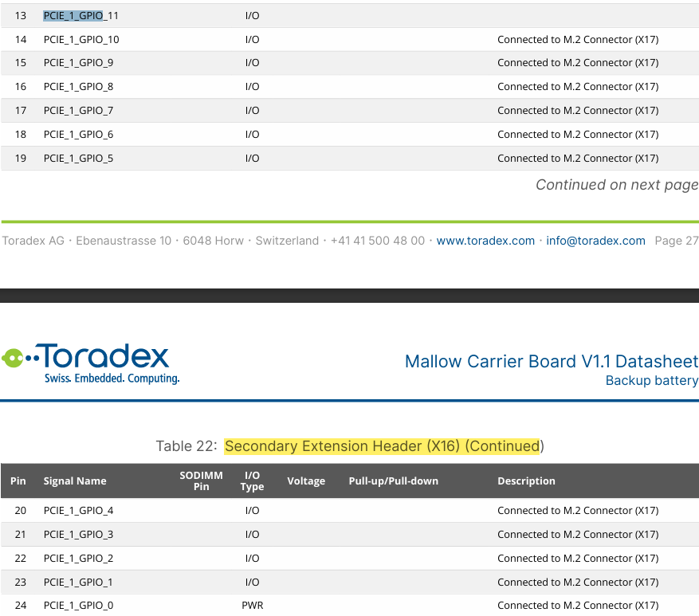
Task: Click the Backup battery section heading
Action: (651, 381)
